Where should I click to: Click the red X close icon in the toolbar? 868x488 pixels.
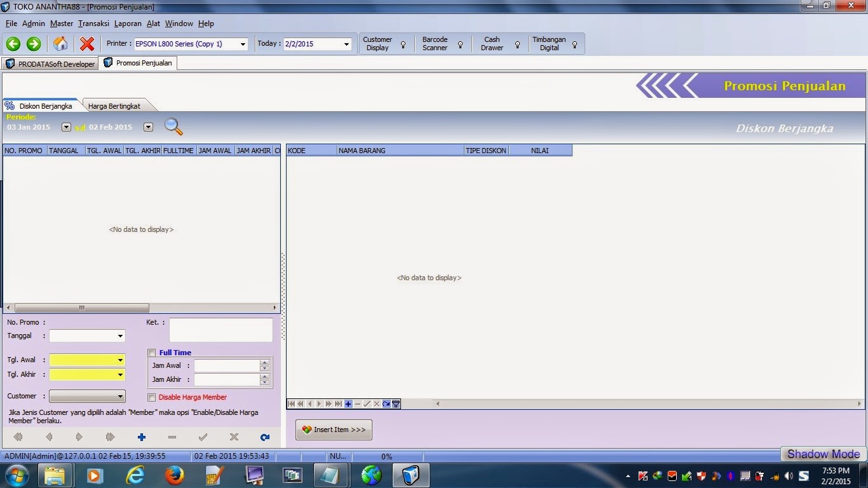(87, 44)
